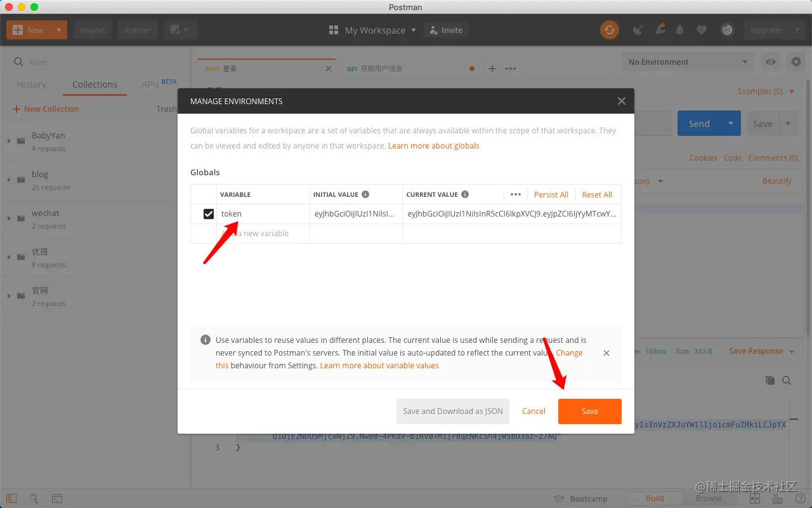
Task: Click the blue Send button
Action: point(699,124)
